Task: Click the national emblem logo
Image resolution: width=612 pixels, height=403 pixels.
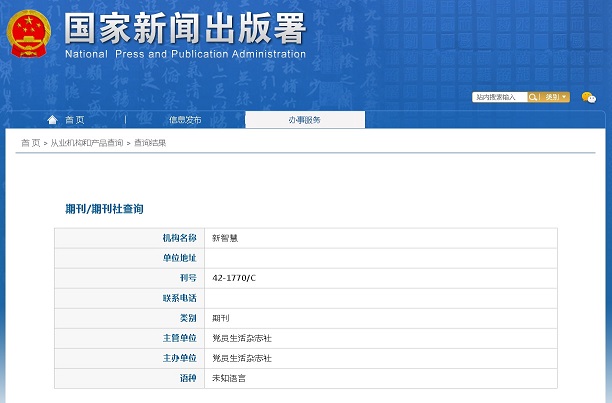Action: 30,35
